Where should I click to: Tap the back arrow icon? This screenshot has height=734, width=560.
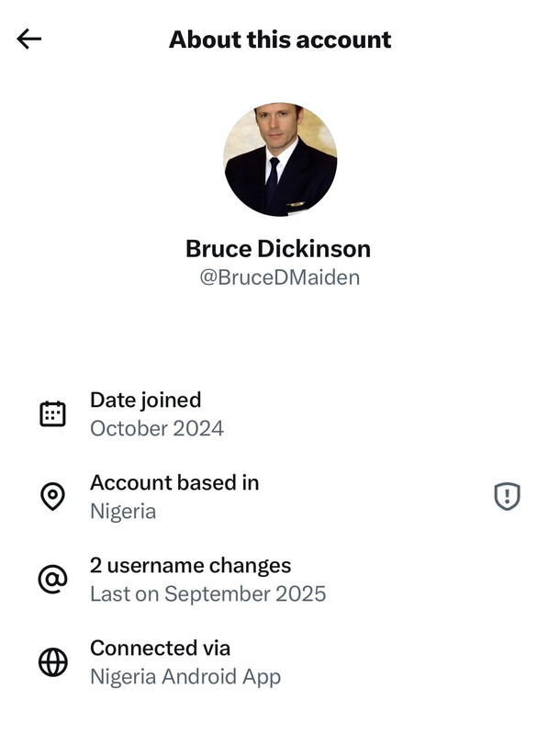click(x=29, y=39)
